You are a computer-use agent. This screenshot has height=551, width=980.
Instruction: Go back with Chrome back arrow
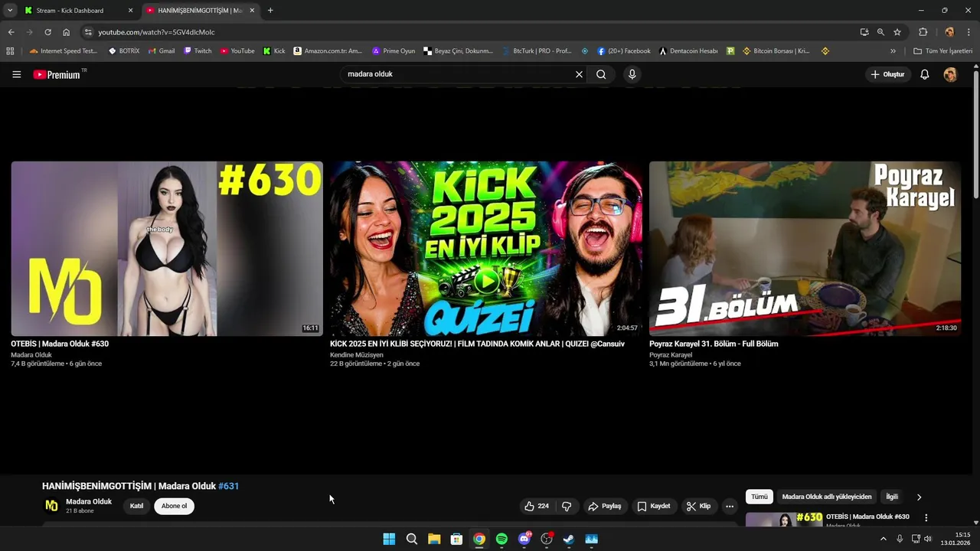point(11,32)
